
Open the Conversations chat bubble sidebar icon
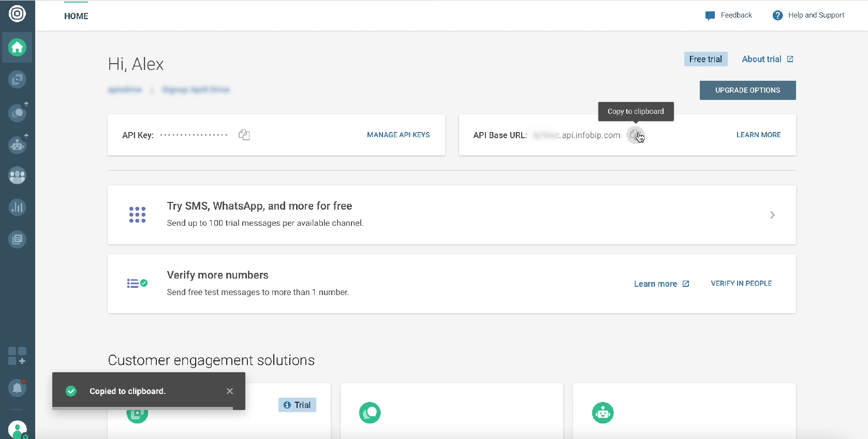[17, 112]
